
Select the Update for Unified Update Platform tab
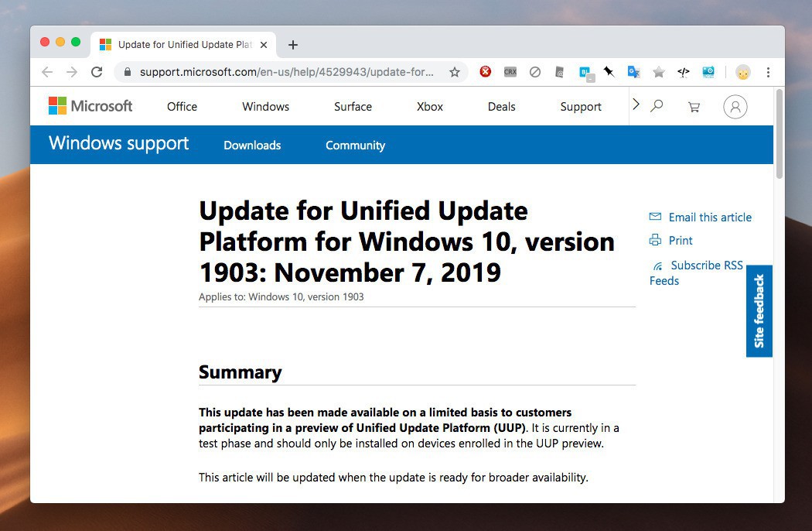183,45
